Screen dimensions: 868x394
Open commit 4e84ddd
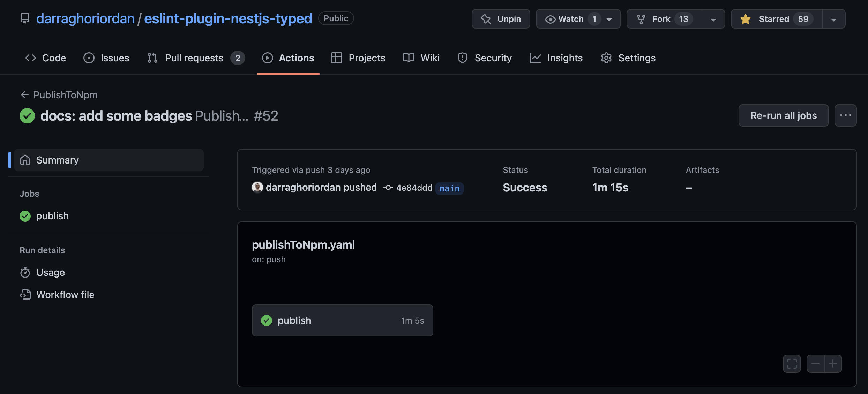(x=414, y=188)
